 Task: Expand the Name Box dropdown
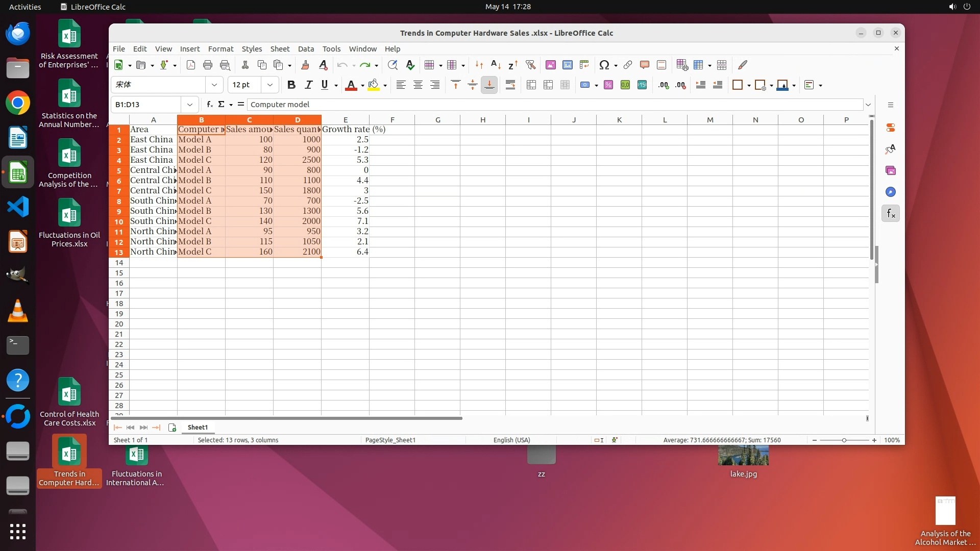coord(190,105)
